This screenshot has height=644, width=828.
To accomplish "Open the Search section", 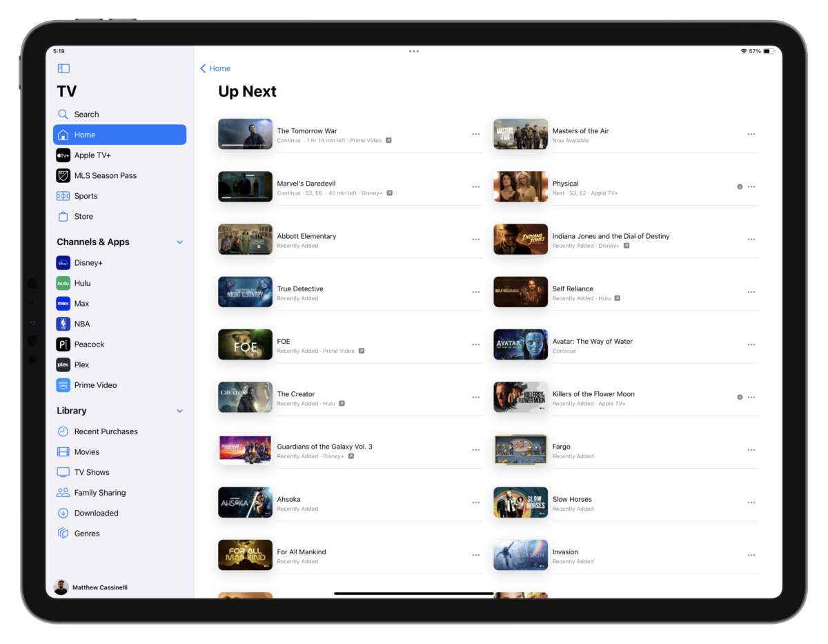I will point(86,114).
